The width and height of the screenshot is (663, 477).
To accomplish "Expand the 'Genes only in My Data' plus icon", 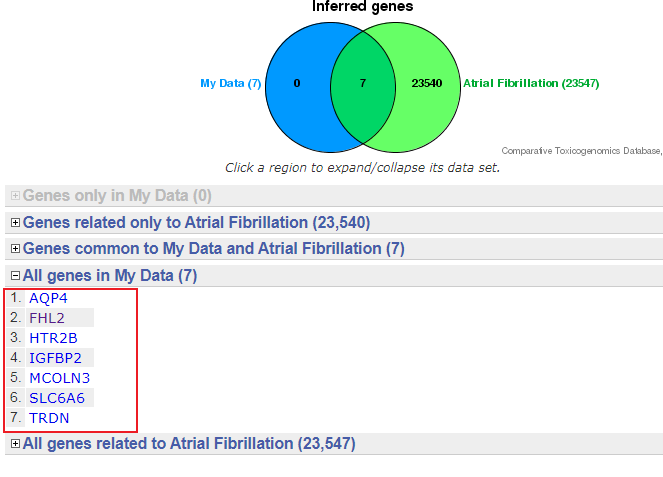I will 15,196.
